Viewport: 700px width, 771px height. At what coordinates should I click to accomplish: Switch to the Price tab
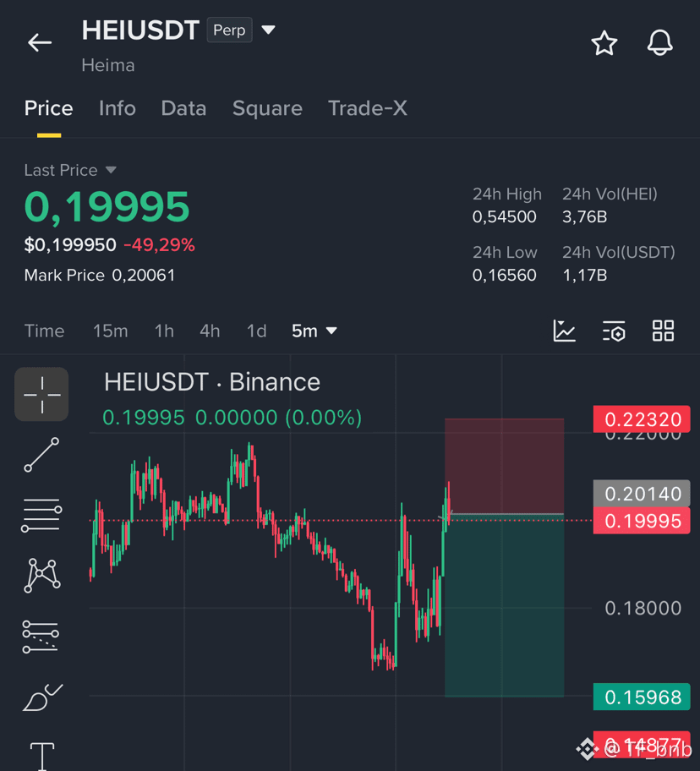click(49, 108)
